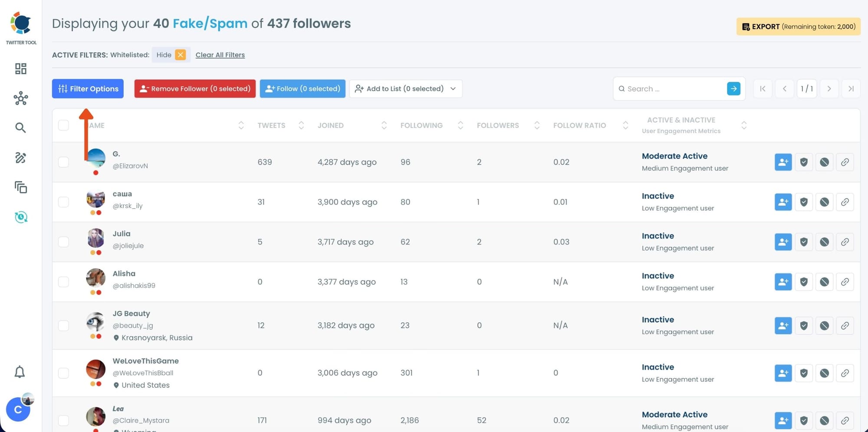Open the search tool in the sidebar

[20, 128]
